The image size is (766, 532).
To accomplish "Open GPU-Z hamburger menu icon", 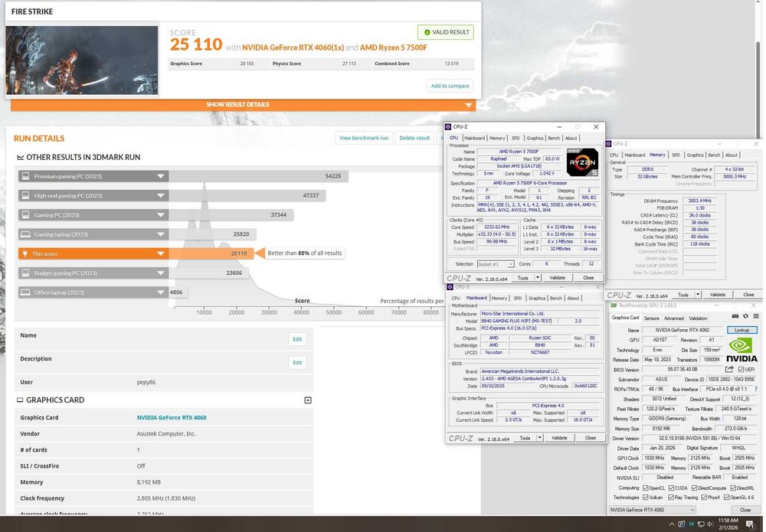I will click(x=756, y=317).
